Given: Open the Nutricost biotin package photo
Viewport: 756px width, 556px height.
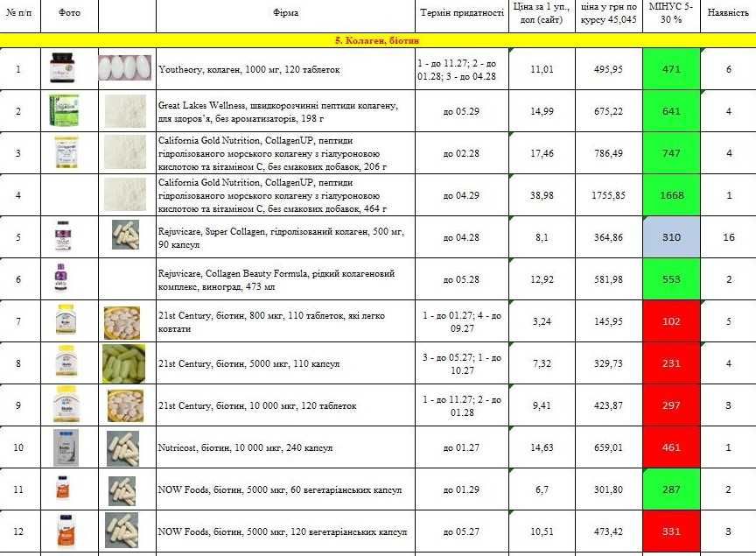Looking at the screenshot, I should pyautogui.click(x=66, y=447).
